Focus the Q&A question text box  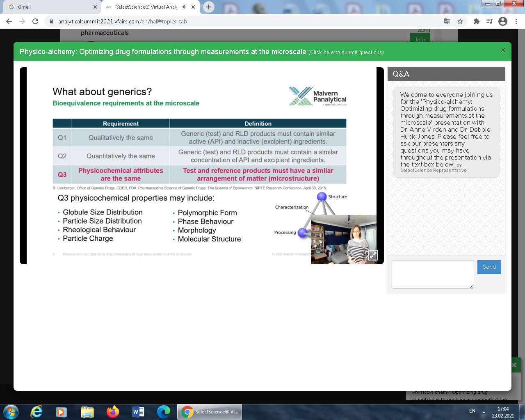[x=433, y=274]
